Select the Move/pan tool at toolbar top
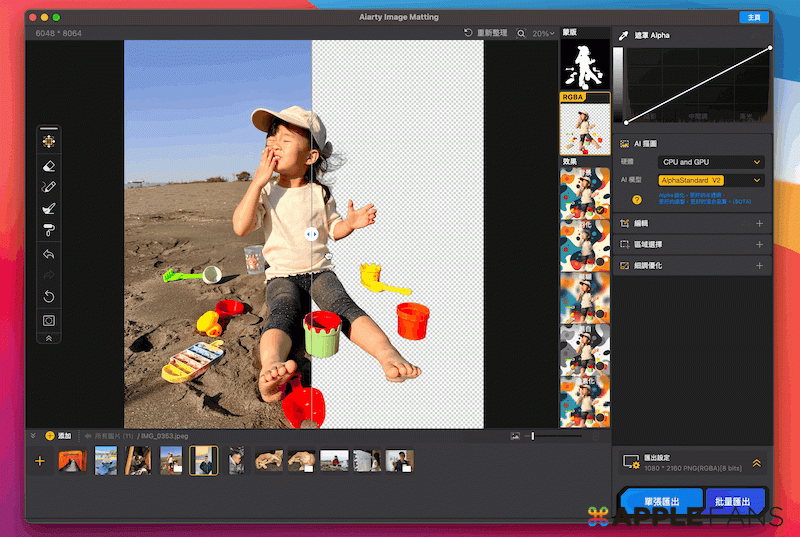The image size is (800, 537). click(49, 142)
